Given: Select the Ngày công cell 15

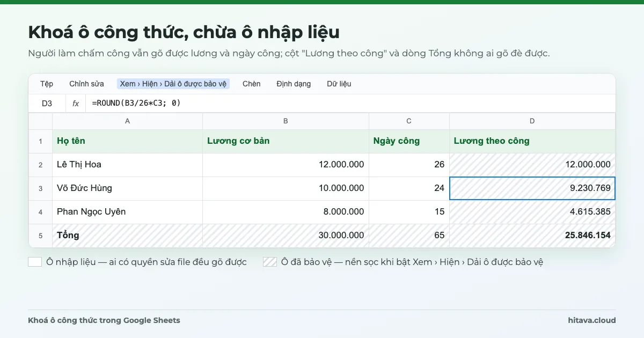Looking at the screenshot, I should 409,212.
